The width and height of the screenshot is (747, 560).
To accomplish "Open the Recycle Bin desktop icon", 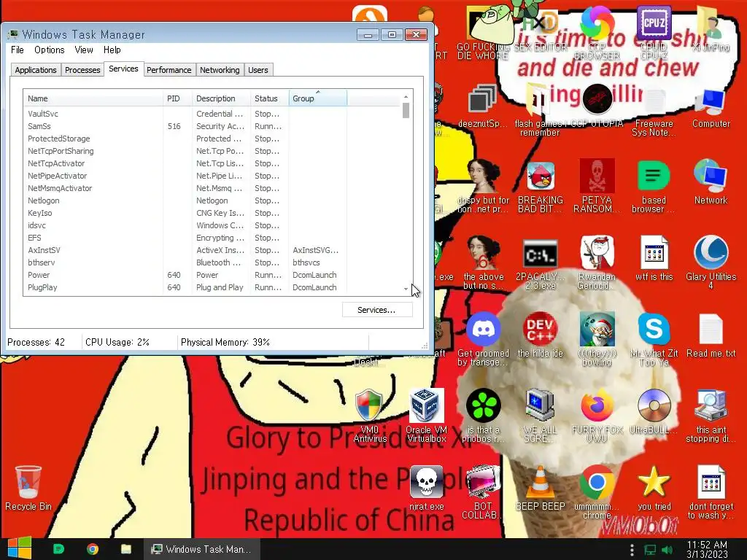I will tap(28, 488).
